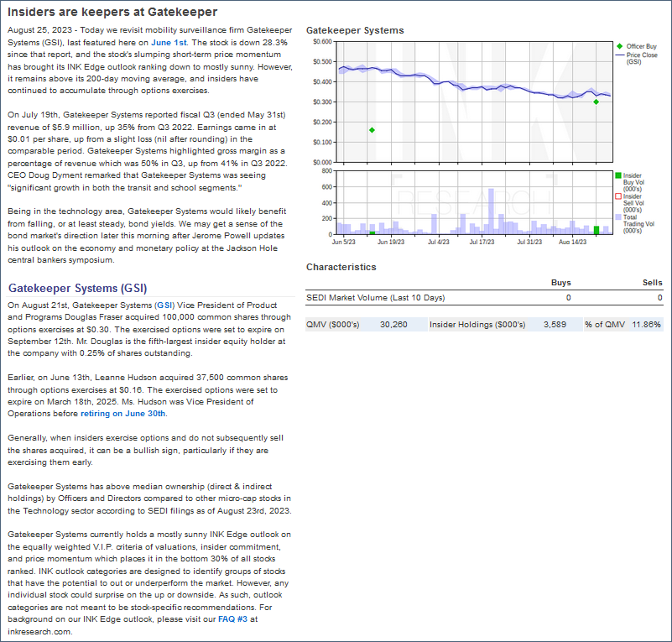Click the Officer Buy green diamond legend icon
This screenshot has height=642, width=672.
click(619, 46)
